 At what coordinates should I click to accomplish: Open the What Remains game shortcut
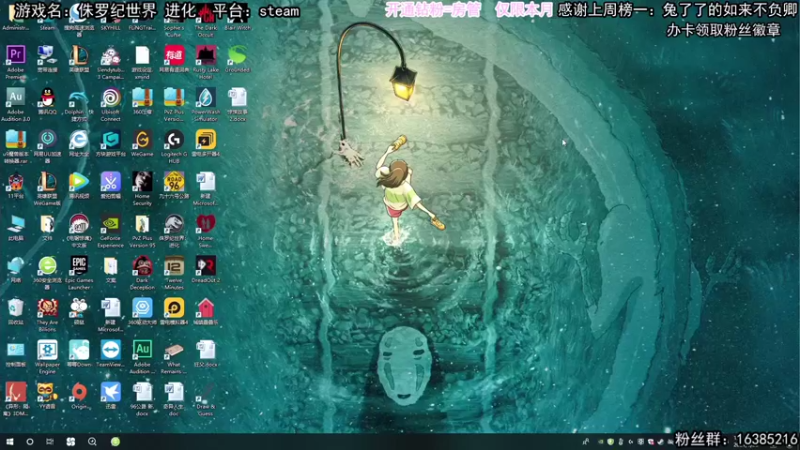(174, 350)
